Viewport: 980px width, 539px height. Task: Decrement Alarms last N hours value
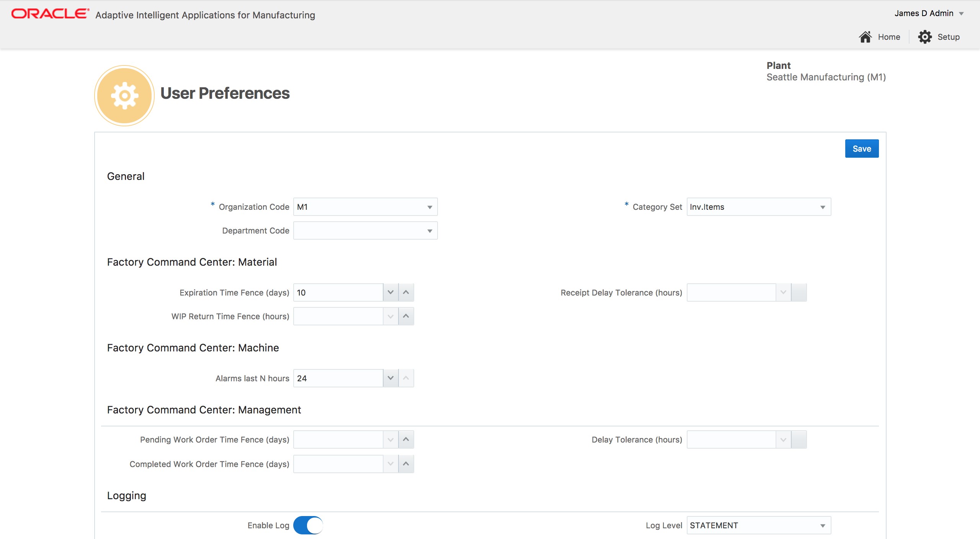[x=390, y=378]
